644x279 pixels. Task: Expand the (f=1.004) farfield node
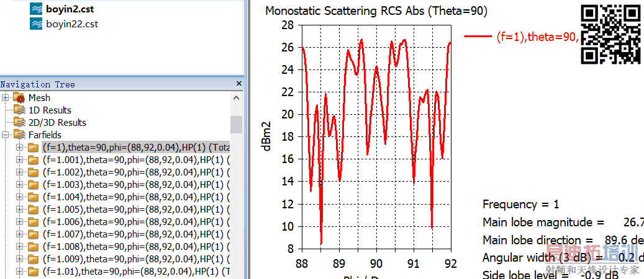pos(19,197)
